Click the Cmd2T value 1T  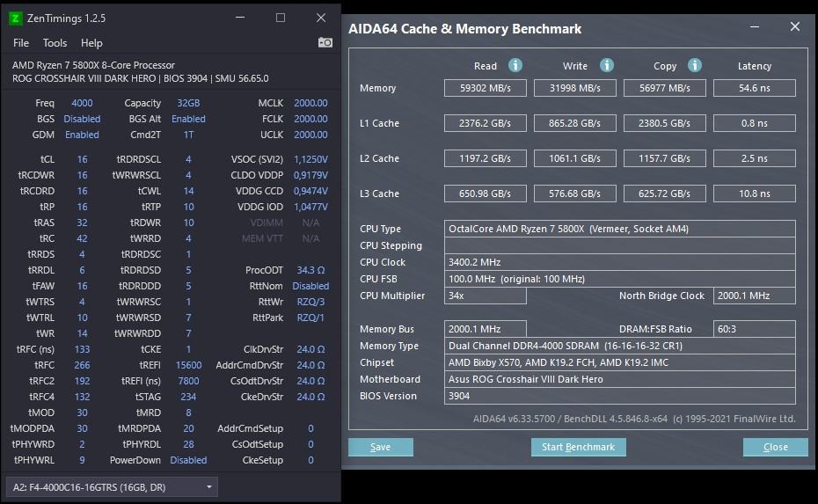(188, 135)
